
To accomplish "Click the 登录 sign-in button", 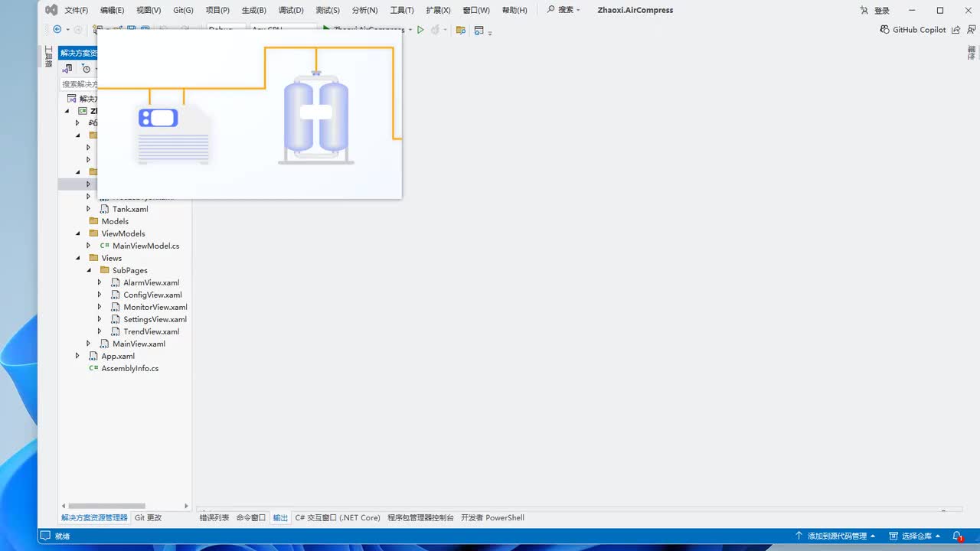I will [882, 11].
